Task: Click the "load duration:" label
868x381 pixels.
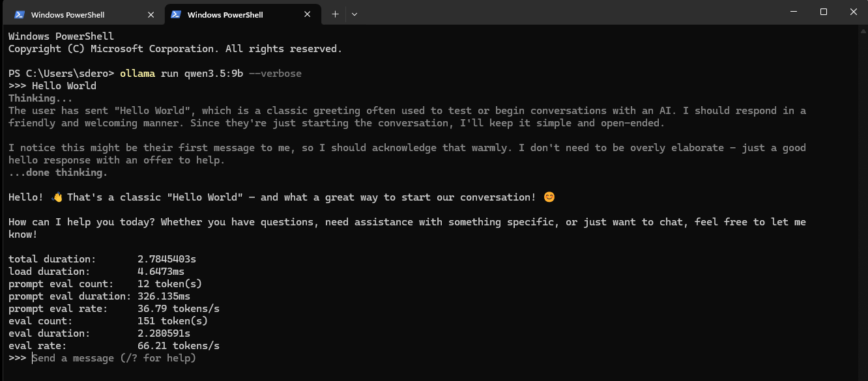Action: 50,272
